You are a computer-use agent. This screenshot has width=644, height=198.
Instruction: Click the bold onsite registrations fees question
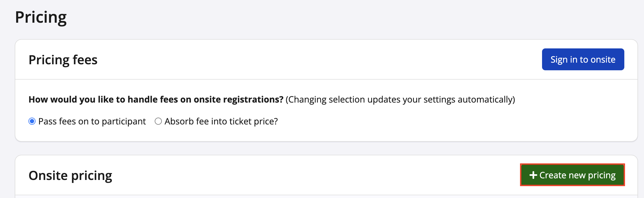pos(156,100)
